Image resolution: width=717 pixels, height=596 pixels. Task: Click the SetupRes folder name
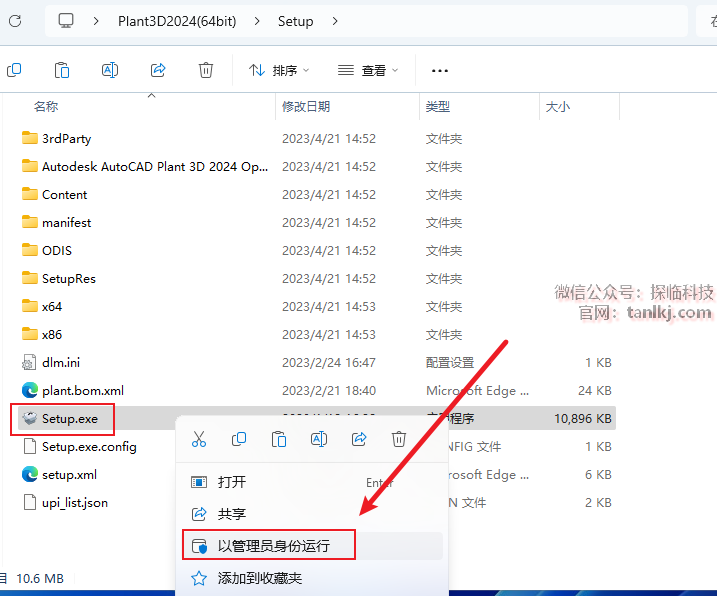click(69, 279)
